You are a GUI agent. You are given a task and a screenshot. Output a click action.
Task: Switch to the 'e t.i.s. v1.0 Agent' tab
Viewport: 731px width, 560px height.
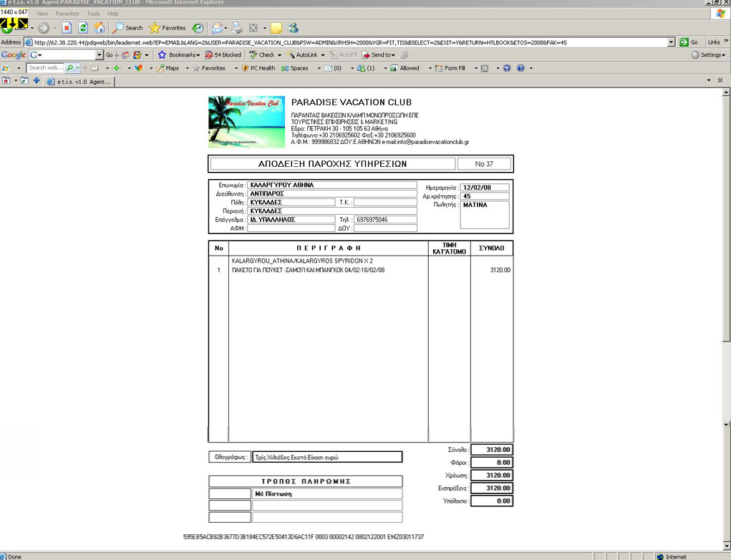tap(79, 82)
